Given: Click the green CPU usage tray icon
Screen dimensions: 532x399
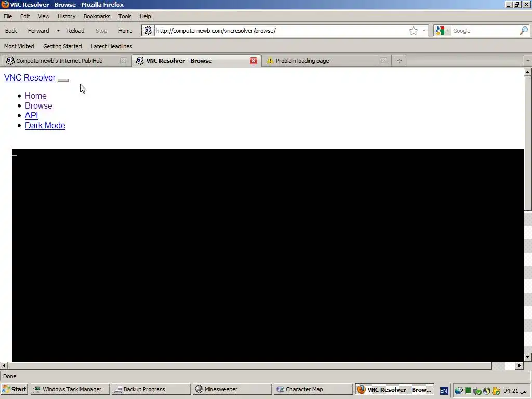Looking at the screenshot, I should coord(468,391).
